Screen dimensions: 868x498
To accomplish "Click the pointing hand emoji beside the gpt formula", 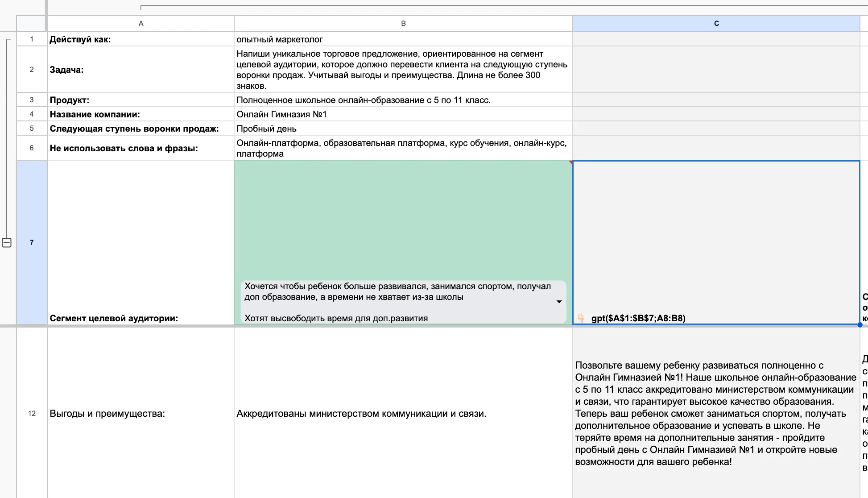I will point(581,318).
